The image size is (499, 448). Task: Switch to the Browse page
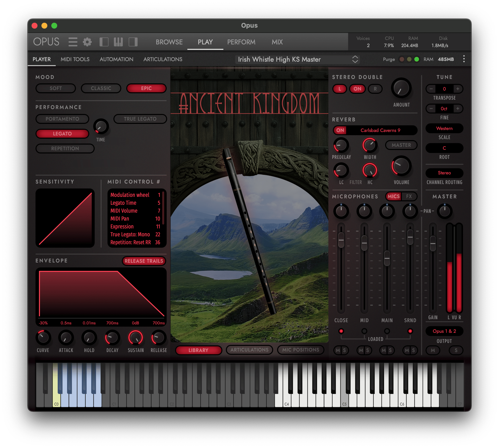[169, 42]
